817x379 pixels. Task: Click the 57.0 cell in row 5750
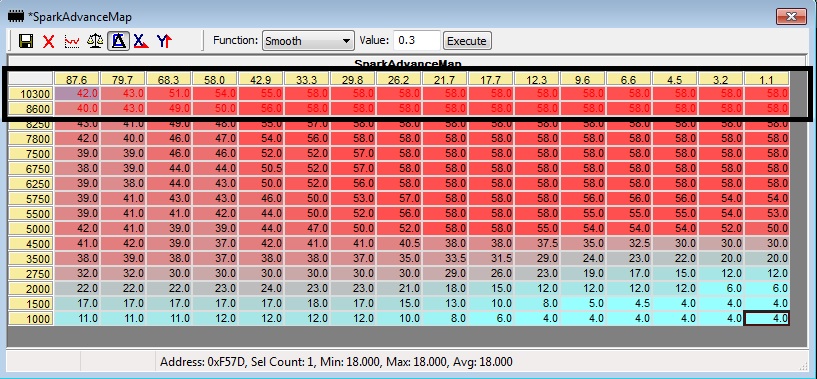399,199
